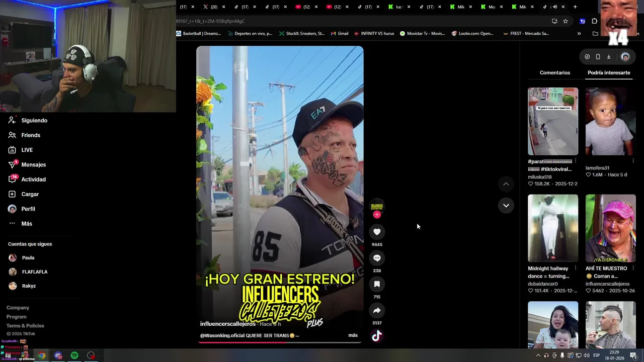Click the install app icon in address bar
The height and width of the screenshot is (362, 644).
tap(554, 21)
